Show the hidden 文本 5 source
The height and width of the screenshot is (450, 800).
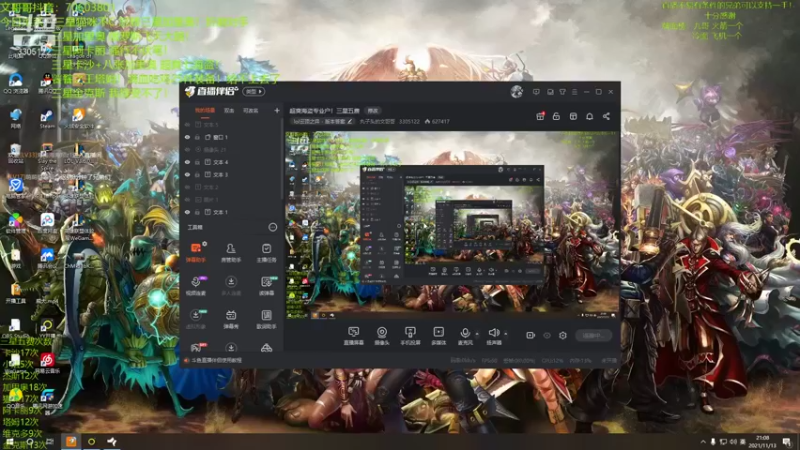click(187, 124)
